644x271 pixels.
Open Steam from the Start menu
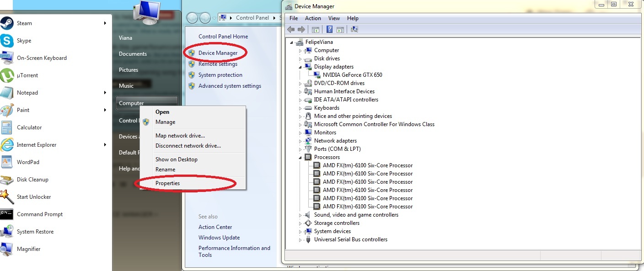click(x=24, y=23)
